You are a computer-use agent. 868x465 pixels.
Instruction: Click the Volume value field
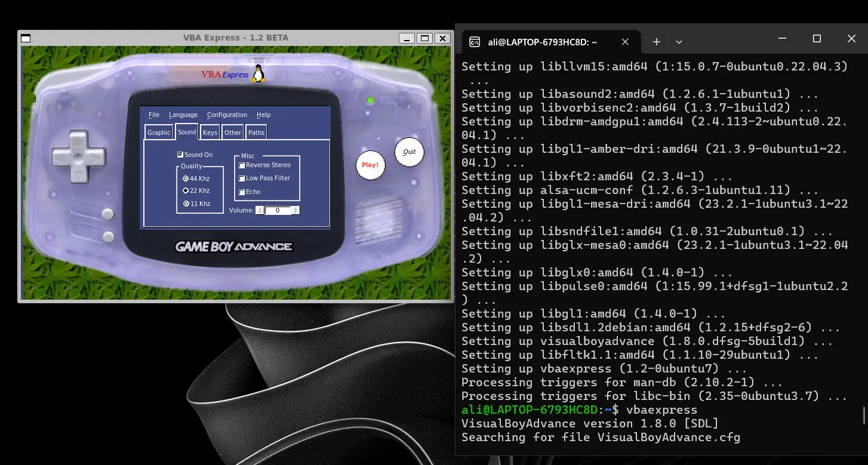[278, 210]
